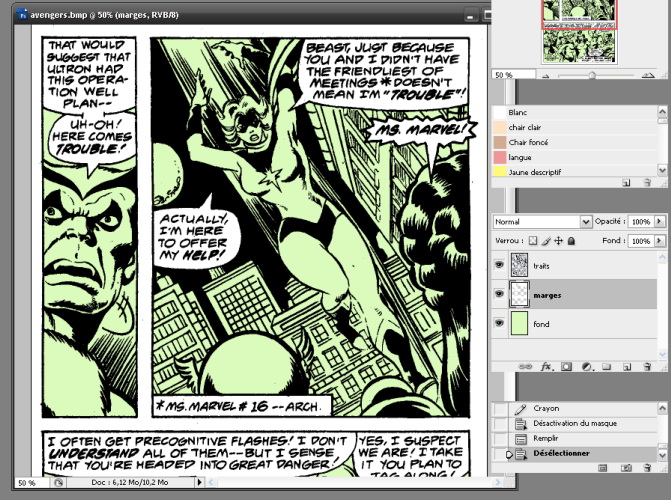Screen dimensions: 671x500
Task: Open layer style fx menu
Action: pyautogui.click(x=546, y=366)
